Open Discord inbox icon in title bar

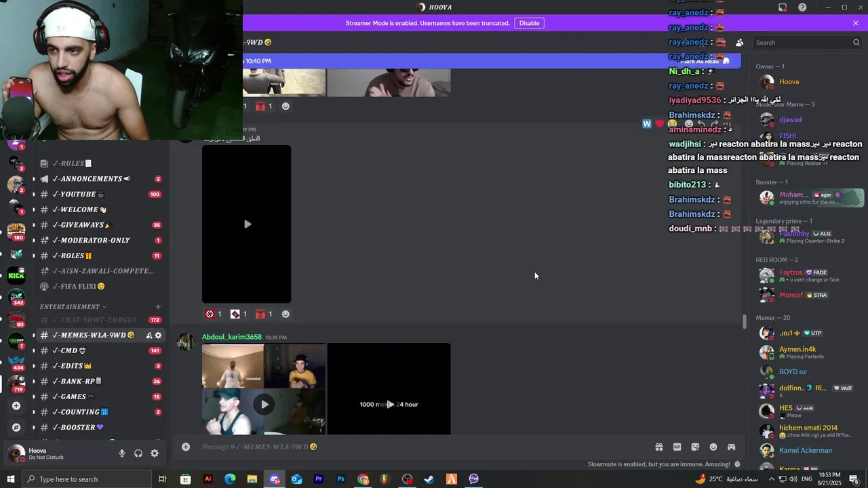pyautogui.click(x=783, y=7)
